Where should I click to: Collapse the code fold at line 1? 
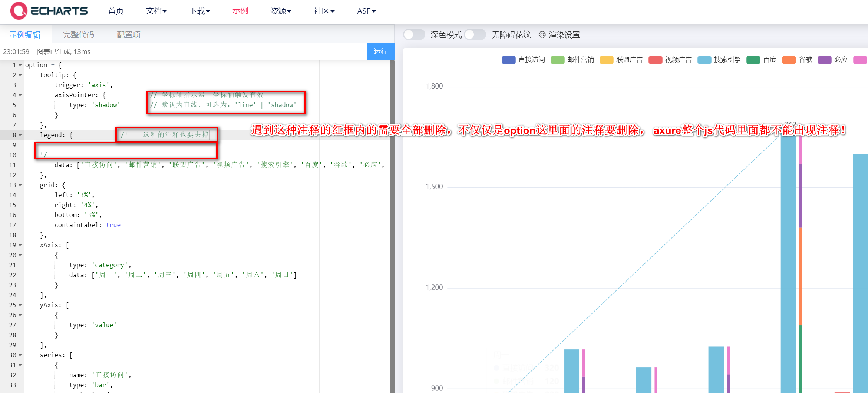[20, 65]
